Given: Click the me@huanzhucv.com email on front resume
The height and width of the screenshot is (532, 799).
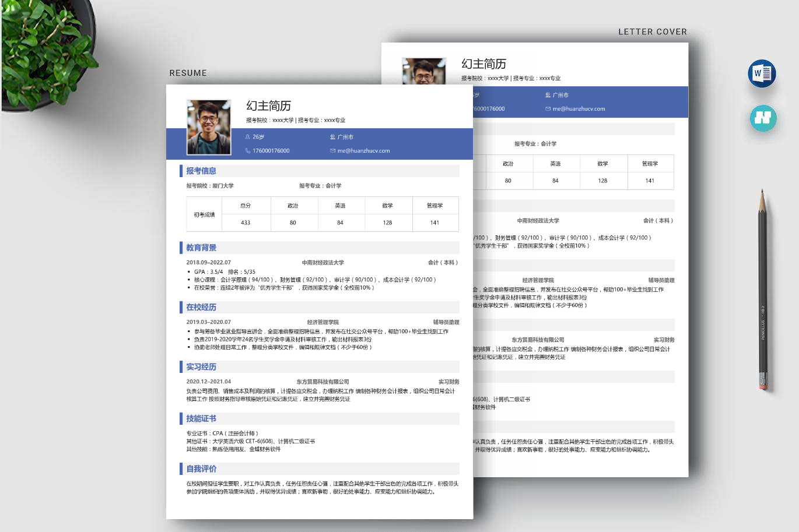Looking at the screenshot, I should tap(363, 151).
